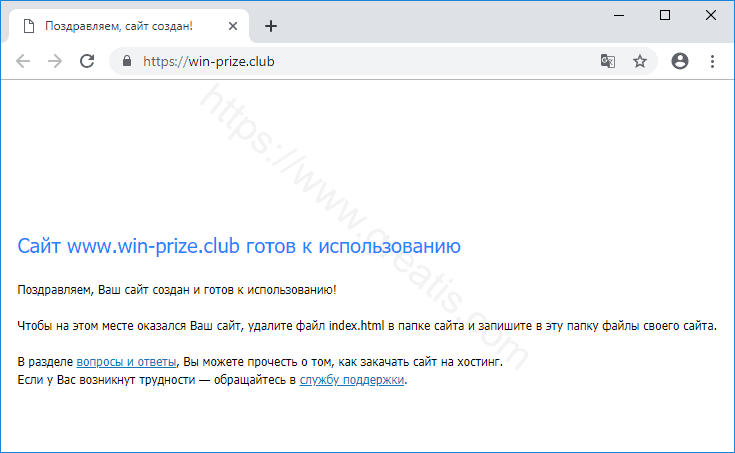Screen dimensions: 735x453
Task: Click the page file icon on the tab
Action: click(x=29, y=26)
